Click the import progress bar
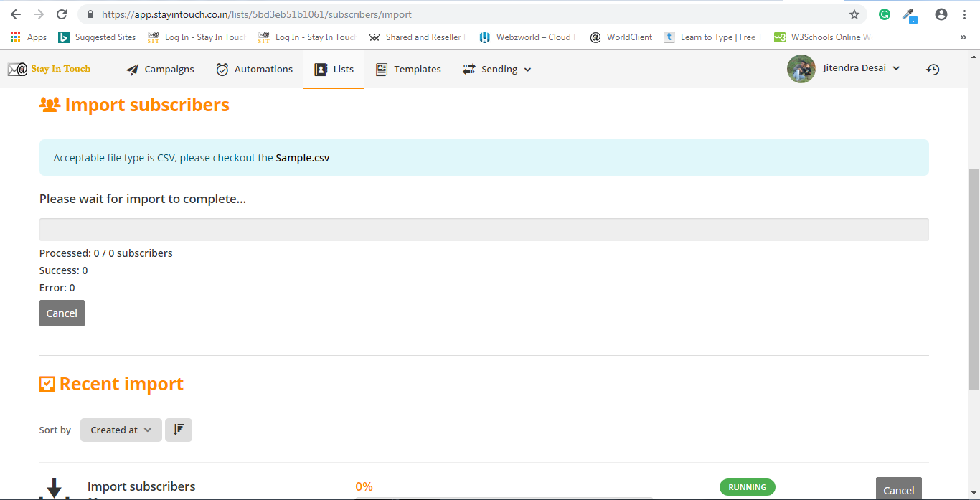The image size is (980, 500). pos(484,230)
